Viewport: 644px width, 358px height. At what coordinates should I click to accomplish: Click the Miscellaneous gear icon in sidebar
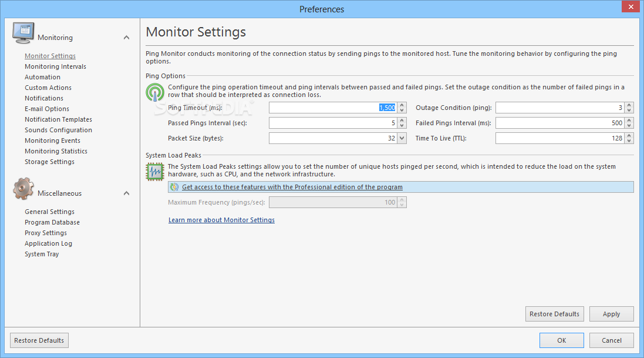pyautogui.click(x=23, y=189)
